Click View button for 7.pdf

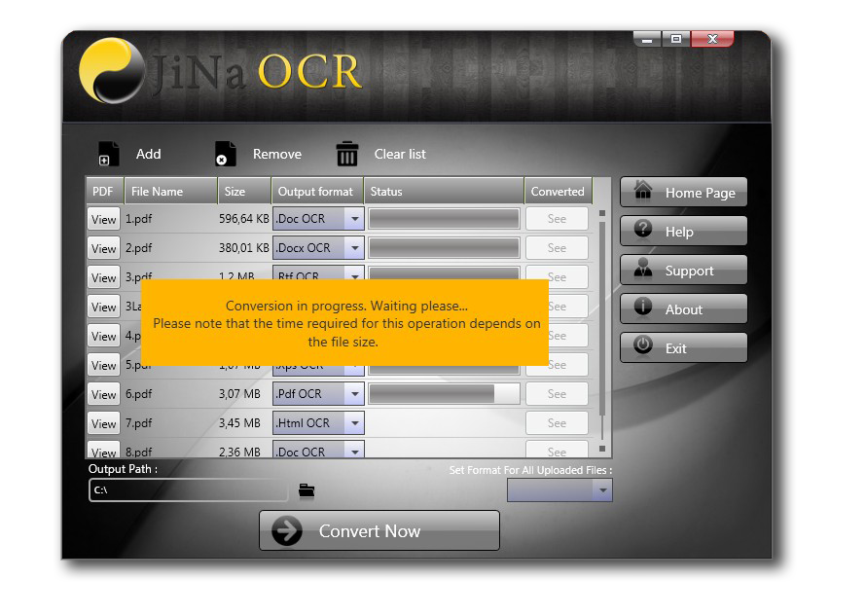point(104,423)
